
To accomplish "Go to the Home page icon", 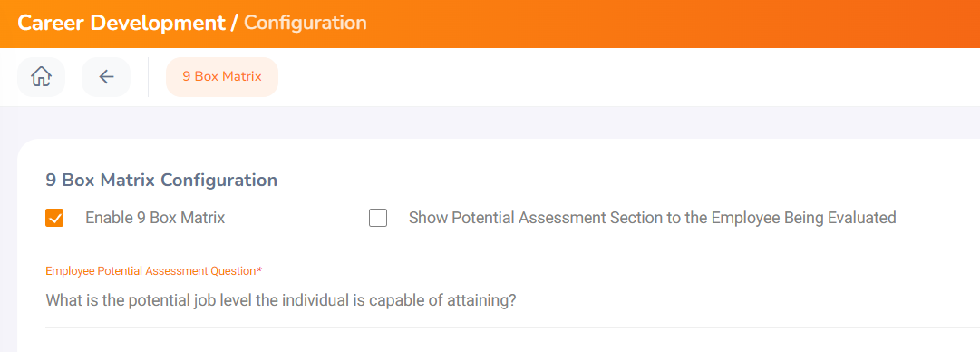I will 42,77.
